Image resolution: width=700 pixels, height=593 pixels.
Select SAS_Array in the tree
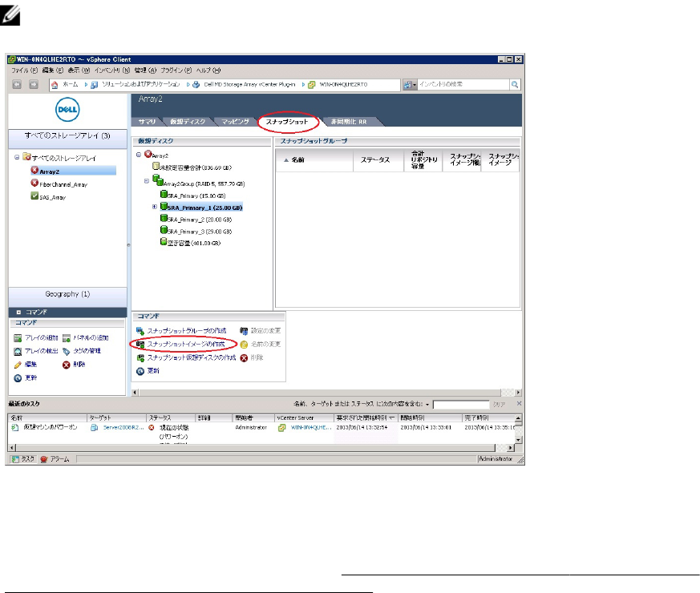point(52,197)
